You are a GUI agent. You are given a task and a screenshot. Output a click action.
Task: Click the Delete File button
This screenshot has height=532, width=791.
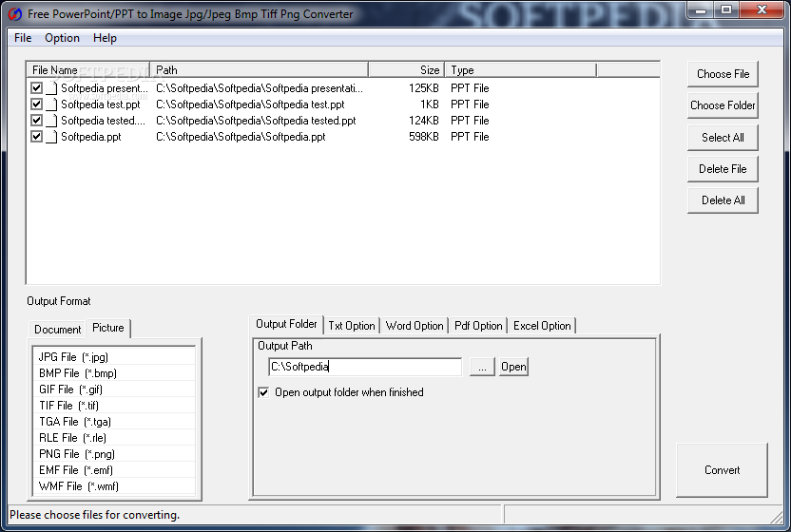click(723, 169)
